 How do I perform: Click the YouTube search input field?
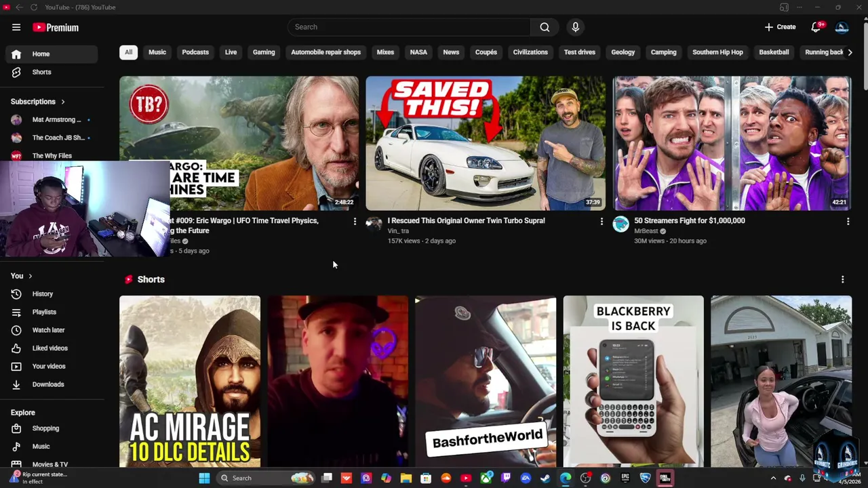click(x=409, y=27)
